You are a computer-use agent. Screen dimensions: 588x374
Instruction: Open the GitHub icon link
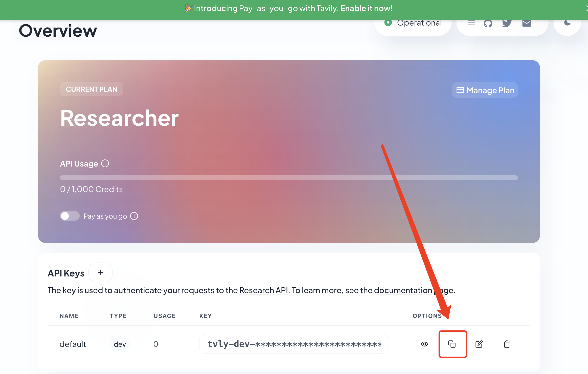click(488, 24)
